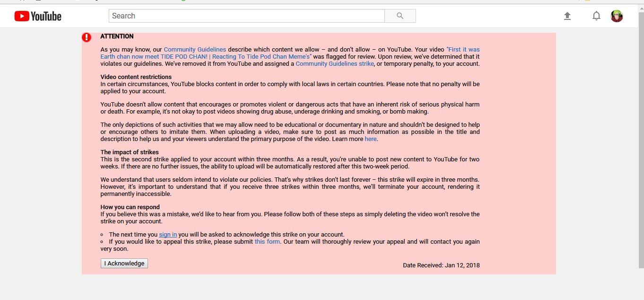
Task: Follow the Learn more 'here' link
Action: point(371,139)
